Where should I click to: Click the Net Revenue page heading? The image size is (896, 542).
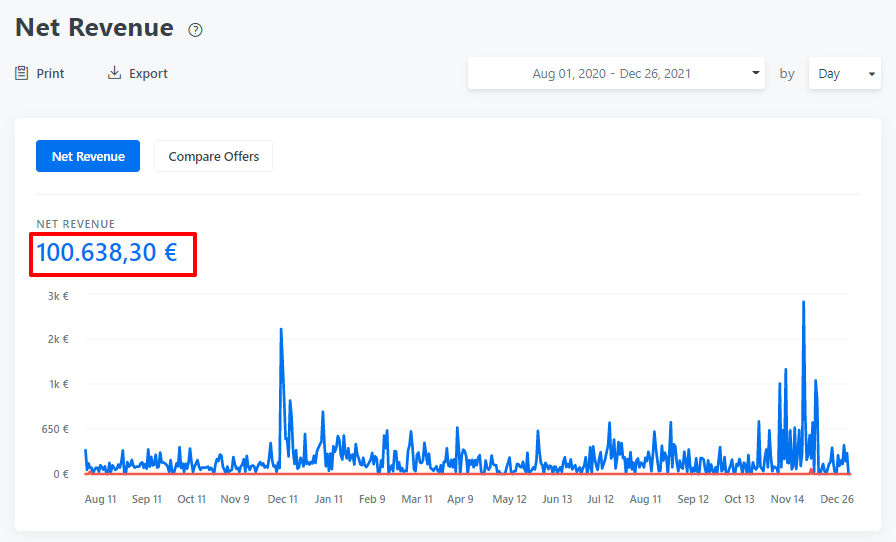pos(94,27)
